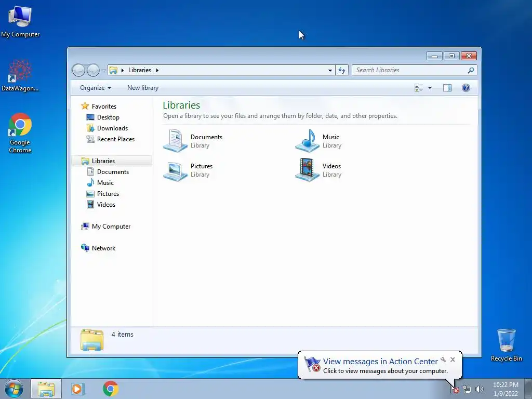
Task: Open the recent pages dropdown near Forward
Action: [103, 71]
